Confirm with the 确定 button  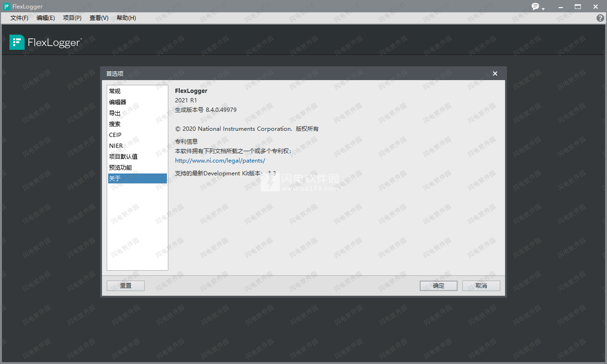click(439, 286)
